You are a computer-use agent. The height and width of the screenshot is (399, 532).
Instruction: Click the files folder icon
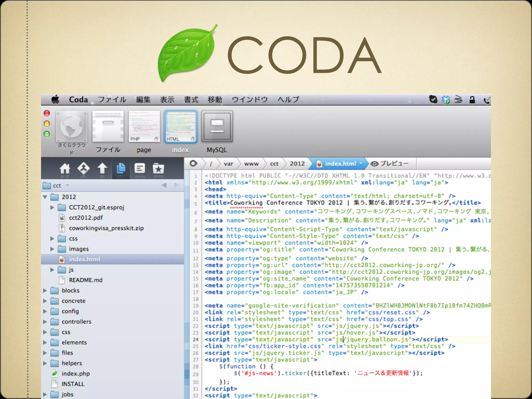tap(55, 353)
